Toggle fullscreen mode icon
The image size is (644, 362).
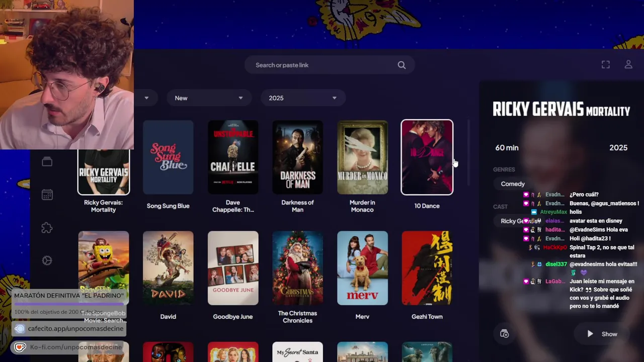(606, 65)
